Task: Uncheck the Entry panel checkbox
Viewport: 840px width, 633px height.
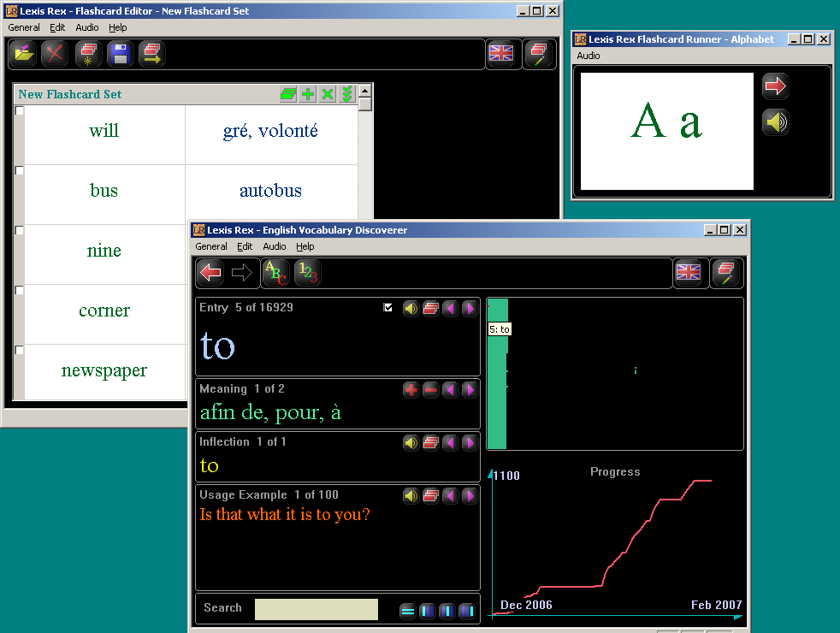Action: [387, 307]
